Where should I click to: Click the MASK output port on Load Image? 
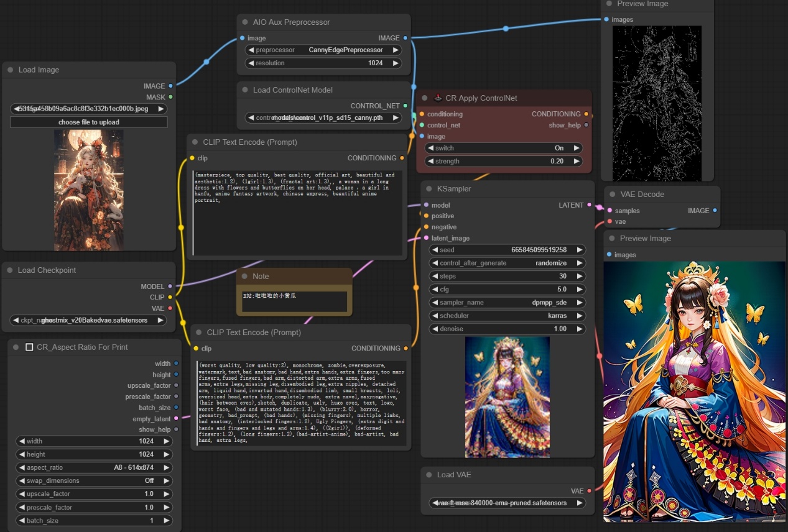170,97
